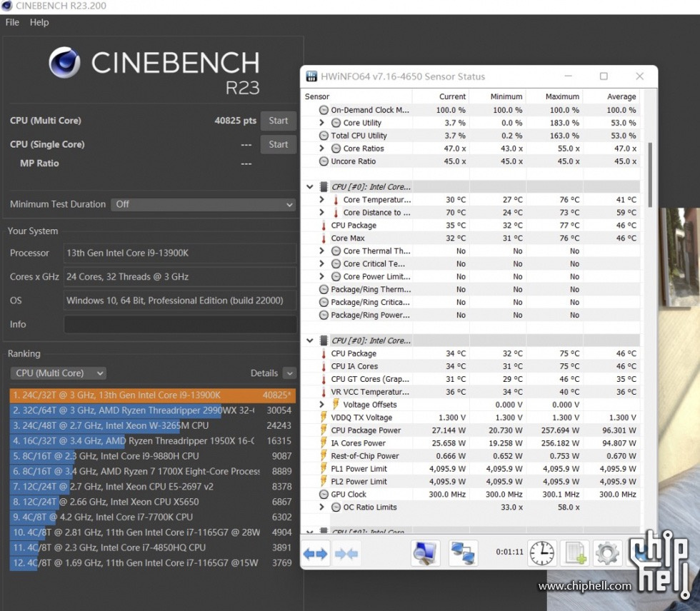
Task: Expand the Core Critical Te... row
Action: (321, 264)
